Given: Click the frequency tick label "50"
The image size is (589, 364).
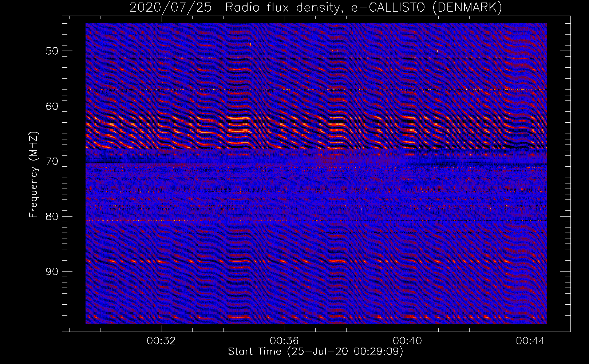Looking at the screenshot, I should pos(52,51).
